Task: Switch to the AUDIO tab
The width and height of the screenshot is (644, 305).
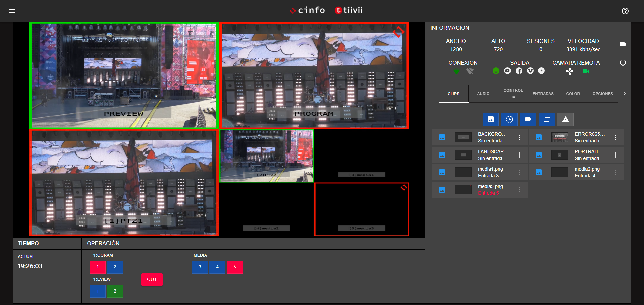Action: 483,94
